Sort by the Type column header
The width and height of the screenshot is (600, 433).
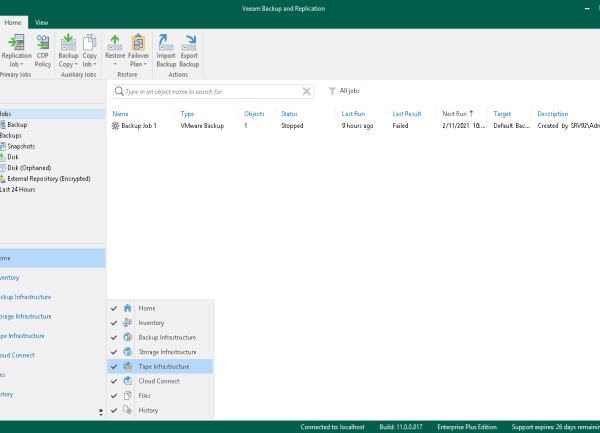[187, 114]
